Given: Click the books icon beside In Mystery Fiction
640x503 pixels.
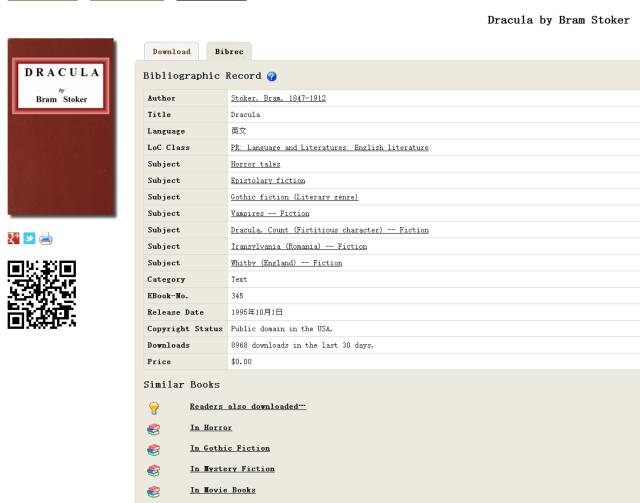Looking at the screenshot, I should click(153, 470).
